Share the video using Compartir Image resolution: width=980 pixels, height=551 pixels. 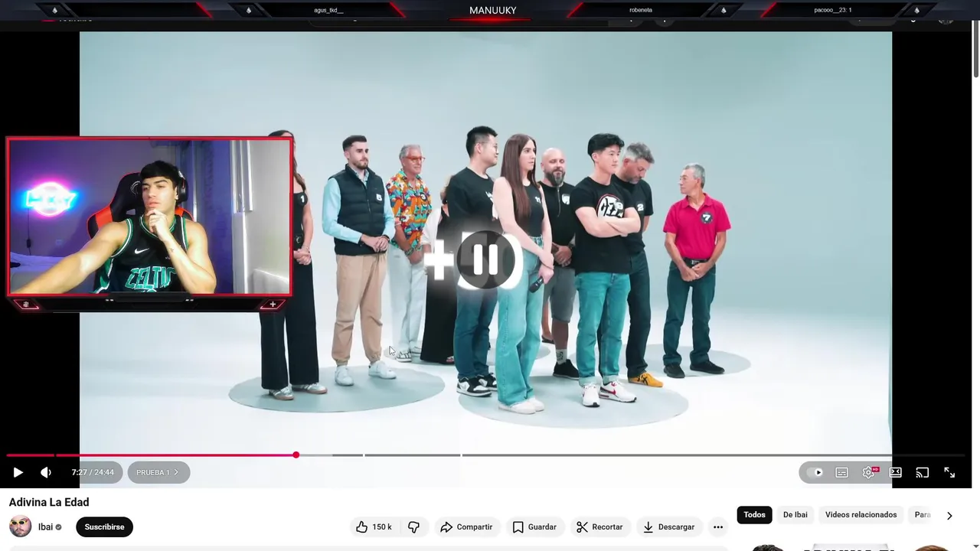pyautogui.click(x=466, y=527)
